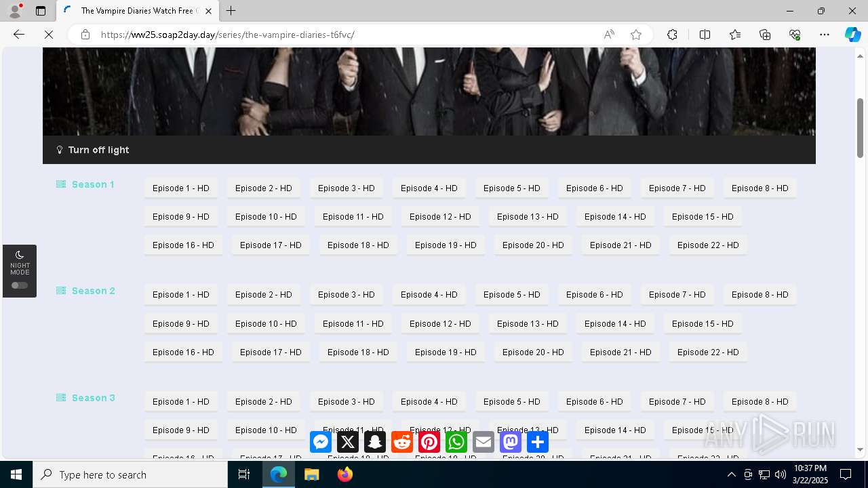Toggle Night Mode switch
The image size is (868, 488).
coord(20,285)
